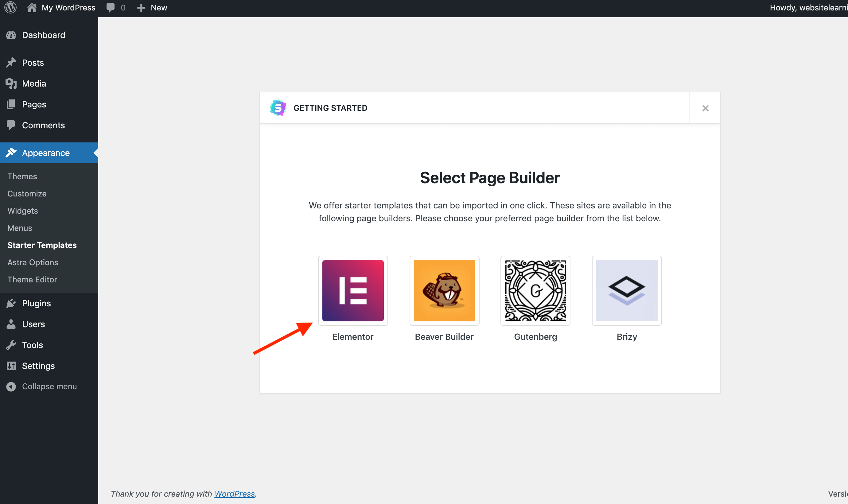848x504 pixels.
Task: Click the Beaver Builder label
Action: [444, 337]
